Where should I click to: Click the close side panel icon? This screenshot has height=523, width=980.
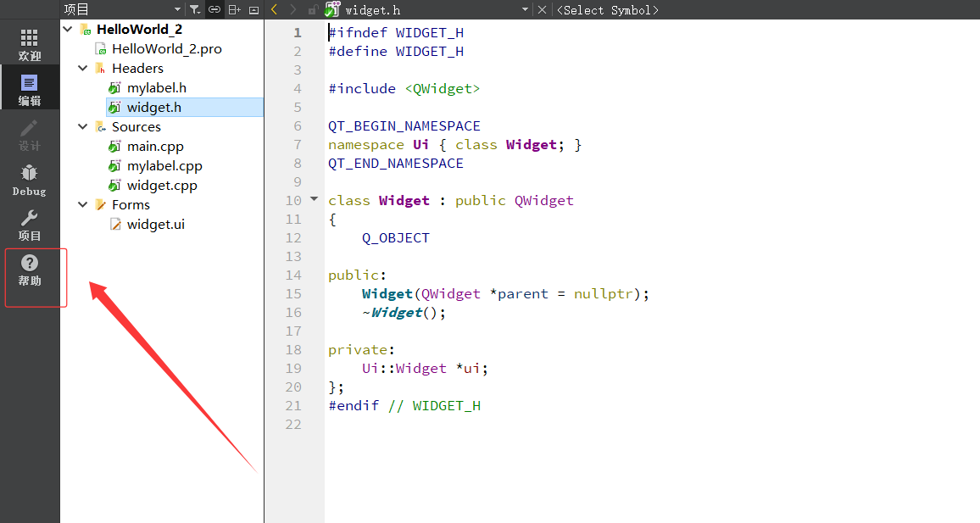(253, 9)
